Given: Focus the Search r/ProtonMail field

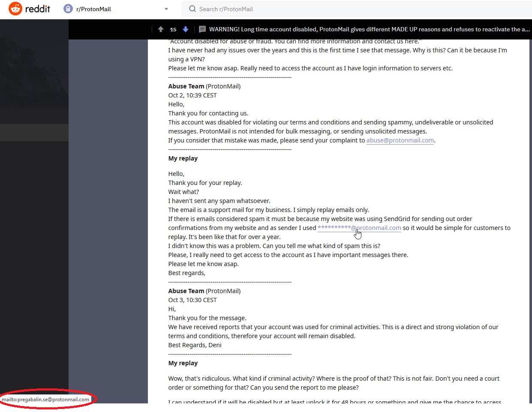Looking at the screenshot, I should pos(357,9).
